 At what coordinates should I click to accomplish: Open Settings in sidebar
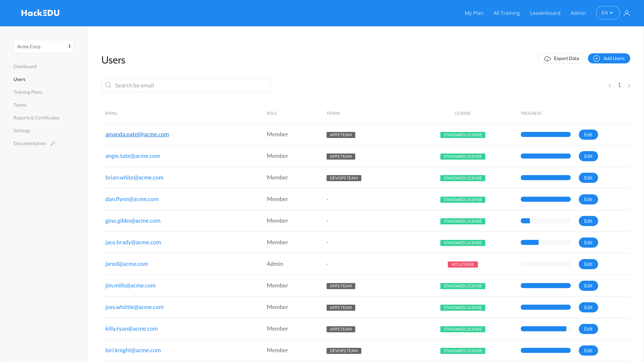(x=22, y=131)
